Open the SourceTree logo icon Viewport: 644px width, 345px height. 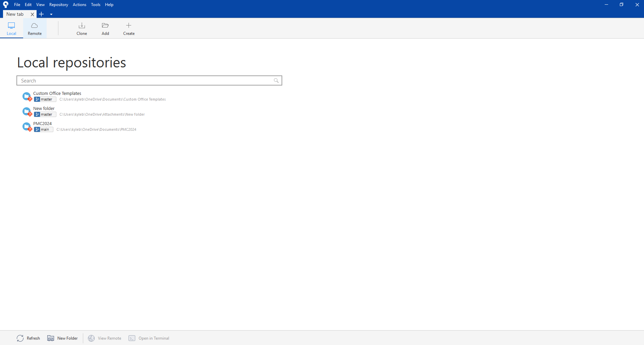[x=6, y=5]
